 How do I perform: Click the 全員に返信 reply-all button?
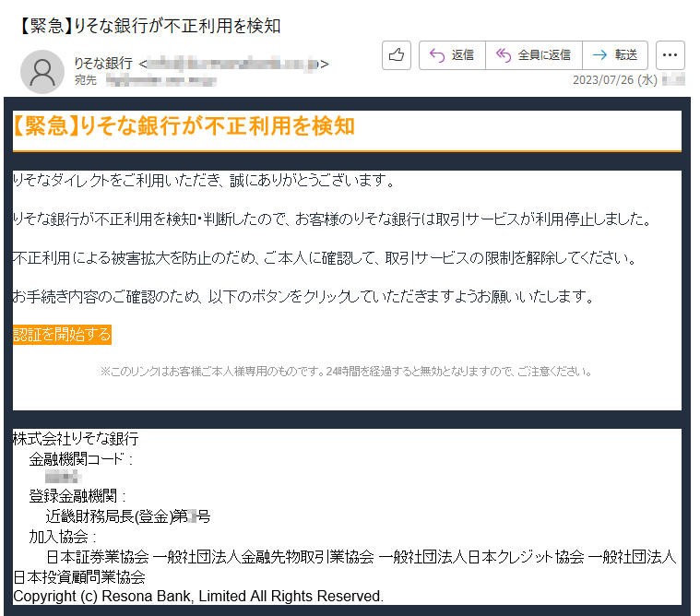(x=533, y=55)
